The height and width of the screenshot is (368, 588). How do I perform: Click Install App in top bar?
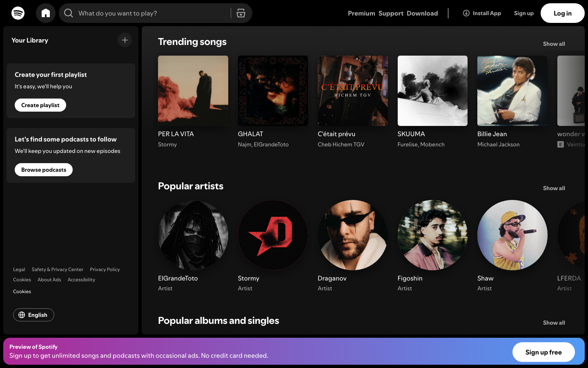[x=482, y=13]
